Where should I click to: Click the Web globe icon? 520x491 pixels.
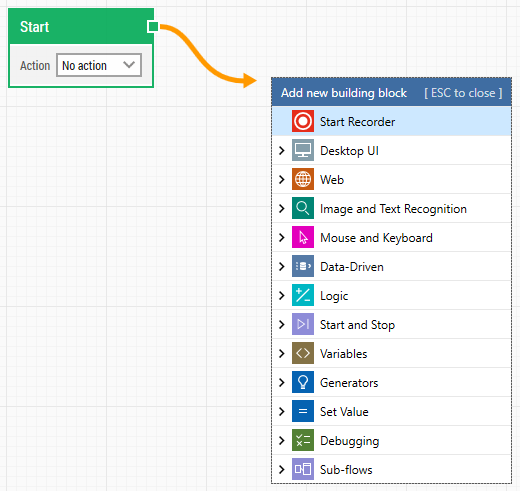tap(303, 179)
